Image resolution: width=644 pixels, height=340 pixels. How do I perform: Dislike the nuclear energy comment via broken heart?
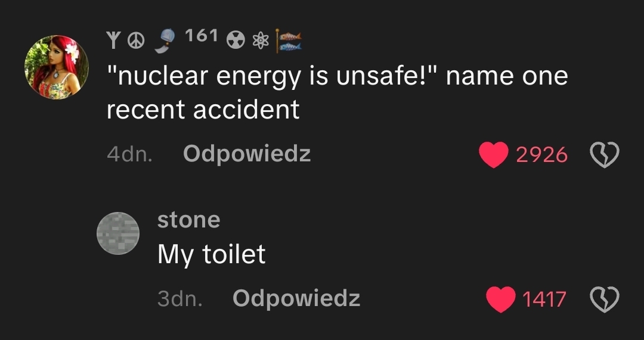604,155
